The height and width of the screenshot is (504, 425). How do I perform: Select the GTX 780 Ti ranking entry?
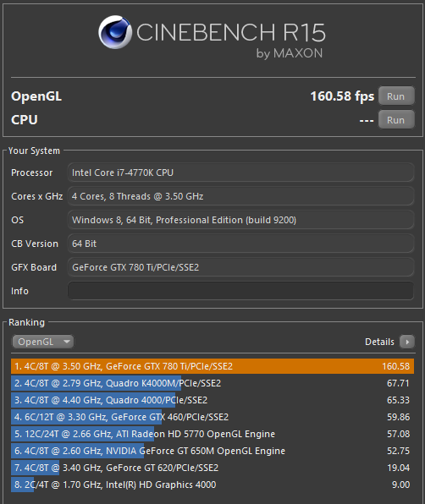212,366
